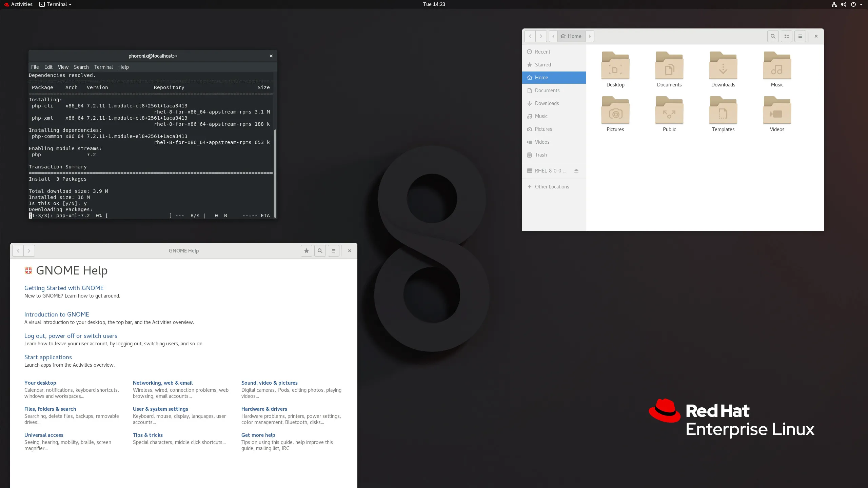Follow the Hardware & drivers link
The width and height of the screenshot is (868, 488).
click(264, 409)
